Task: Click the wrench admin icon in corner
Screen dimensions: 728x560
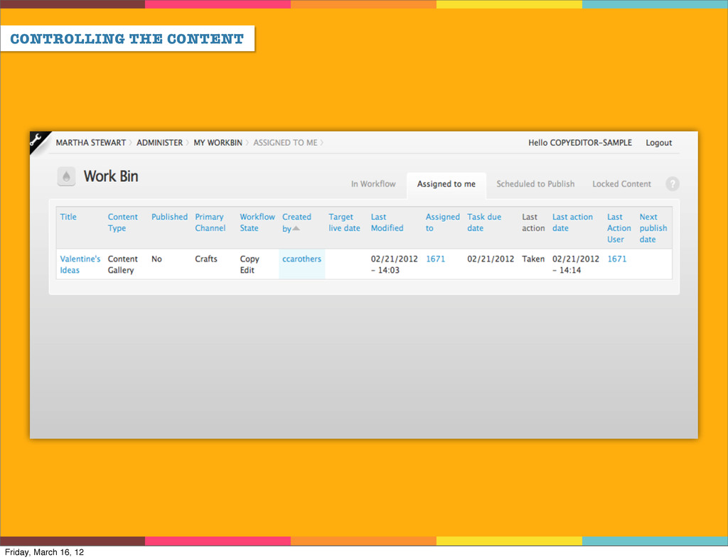Action: 37,139
